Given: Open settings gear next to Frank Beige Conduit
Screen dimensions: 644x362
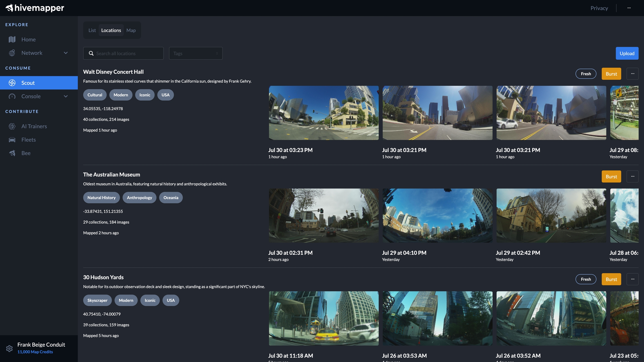Looking at the screenshot, I should (9, 348).
